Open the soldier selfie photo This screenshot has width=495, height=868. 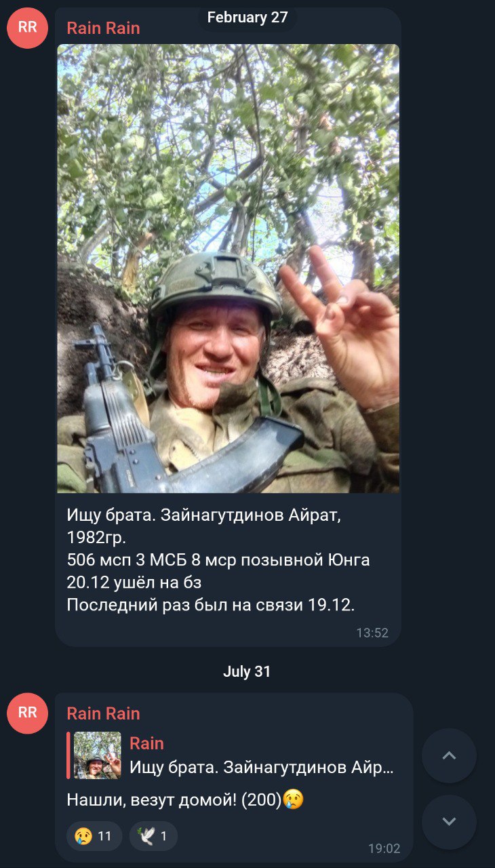tap(228, 269)
